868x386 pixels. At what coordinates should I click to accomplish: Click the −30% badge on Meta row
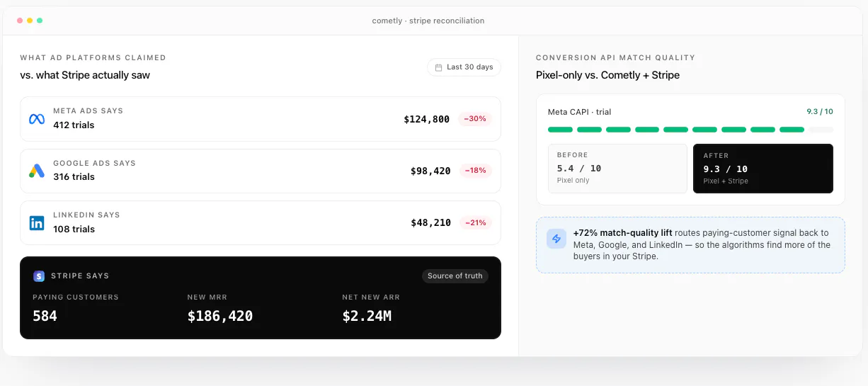click(x=475, y=119)
